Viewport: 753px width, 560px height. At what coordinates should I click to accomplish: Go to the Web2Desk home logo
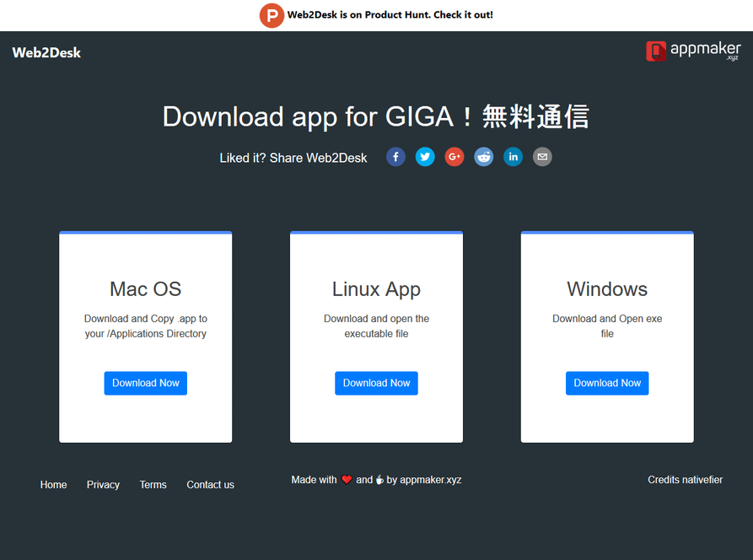tap(46, 52)
